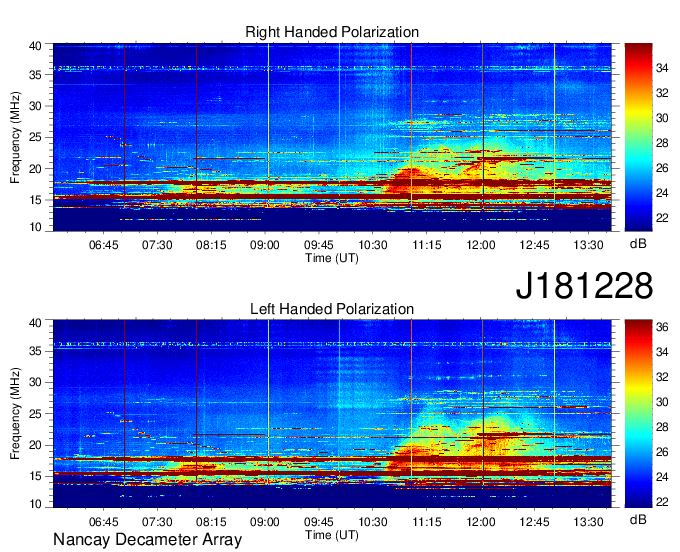Click the 07:30 tick on the Right Handed plot
Image resolution: width=680 pixels, height=552 pixels.
tap(157, 245)
